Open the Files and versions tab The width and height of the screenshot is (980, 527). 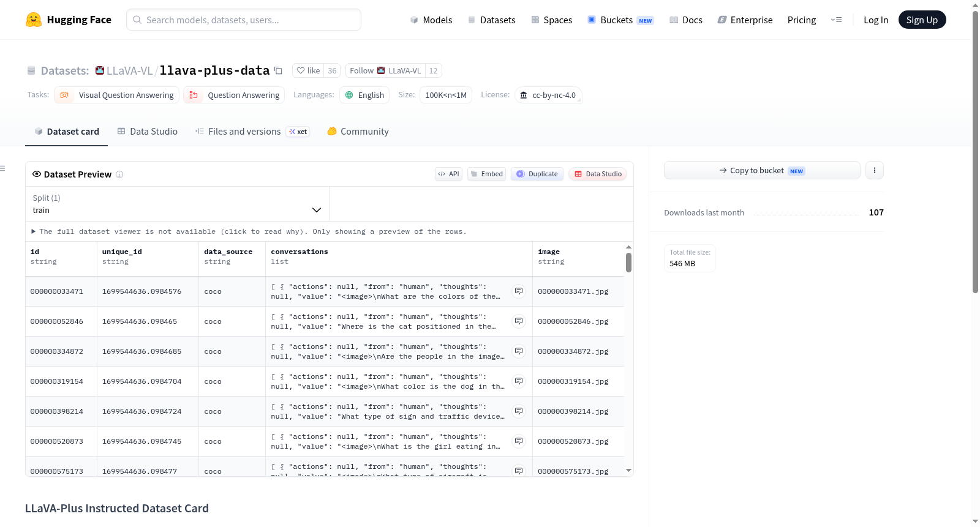(x=252, y=132)
